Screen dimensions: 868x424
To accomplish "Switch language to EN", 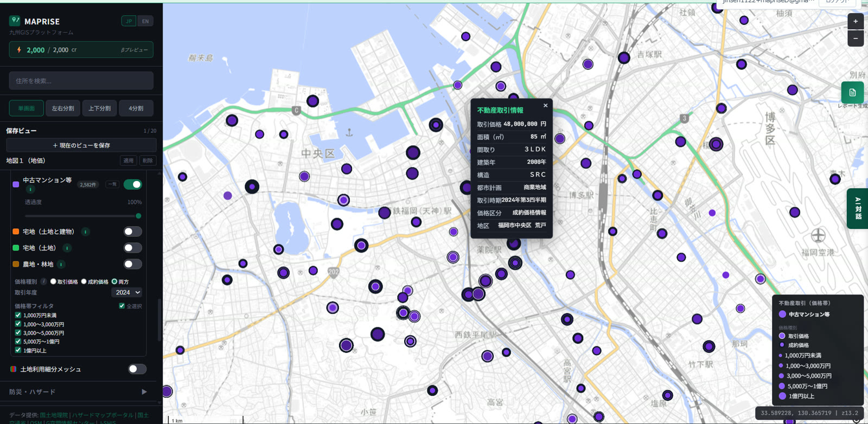I will 145,21.
